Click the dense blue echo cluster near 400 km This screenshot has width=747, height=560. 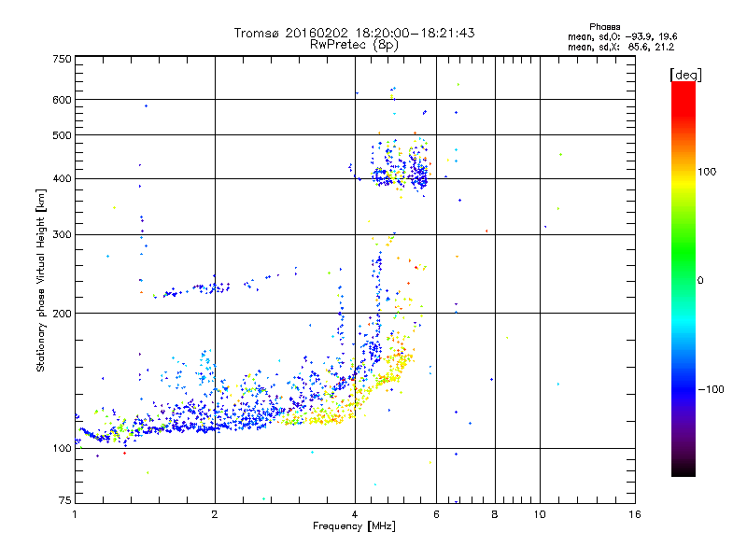pos(401,176)
